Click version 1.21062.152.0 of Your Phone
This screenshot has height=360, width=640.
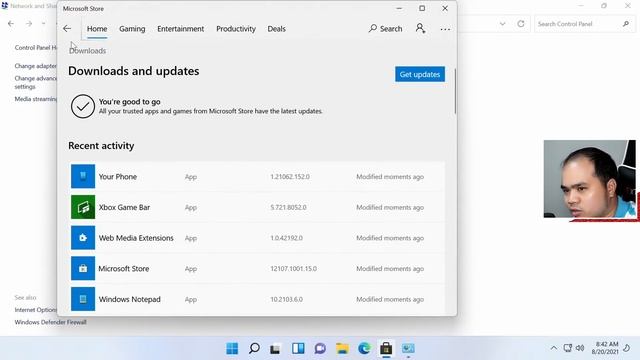click(290, 177)
